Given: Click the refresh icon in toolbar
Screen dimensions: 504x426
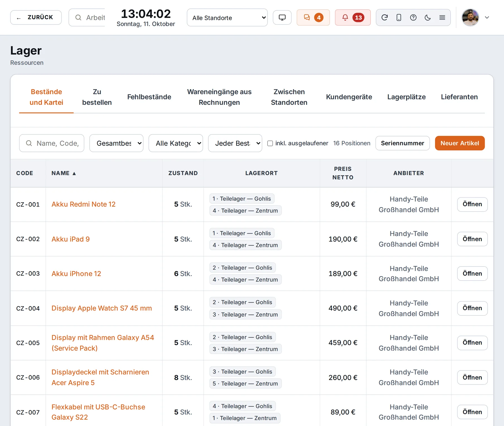Looking at the screenshot, I should pyautogui.click(x=384, y=18).
